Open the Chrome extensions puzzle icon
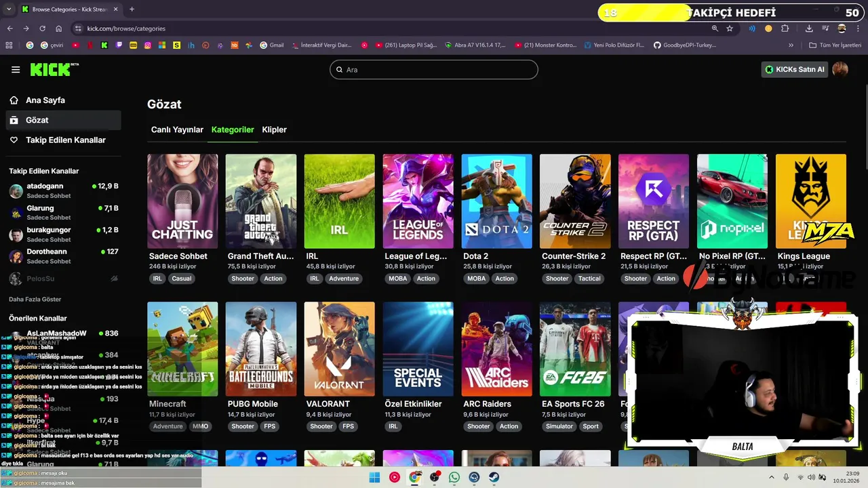The height and width of the screenshot is (488, 868). click(785, 28)
